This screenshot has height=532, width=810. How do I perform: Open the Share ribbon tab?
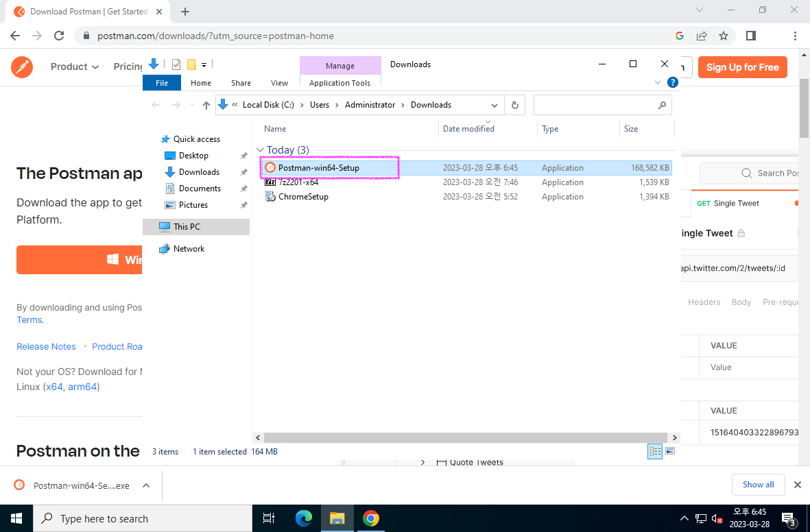point(241,83)
